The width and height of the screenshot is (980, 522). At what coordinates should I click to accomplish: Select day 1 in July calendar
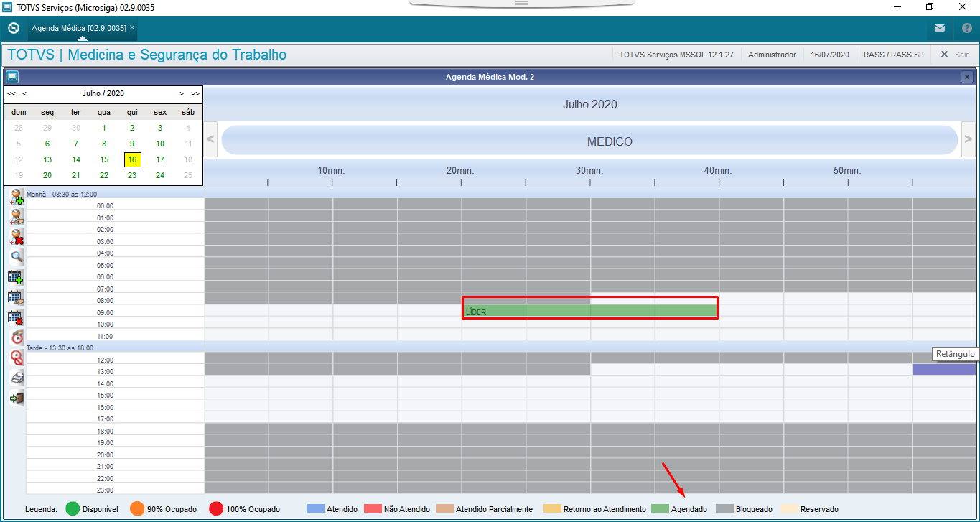pos(104,128)
